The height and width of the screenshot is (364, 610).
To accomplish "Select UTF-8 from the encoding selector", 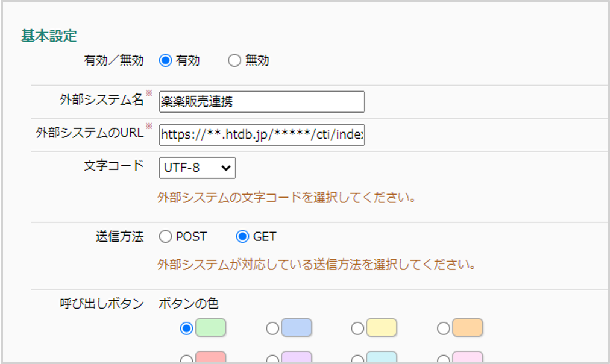I will pos(196,168).
